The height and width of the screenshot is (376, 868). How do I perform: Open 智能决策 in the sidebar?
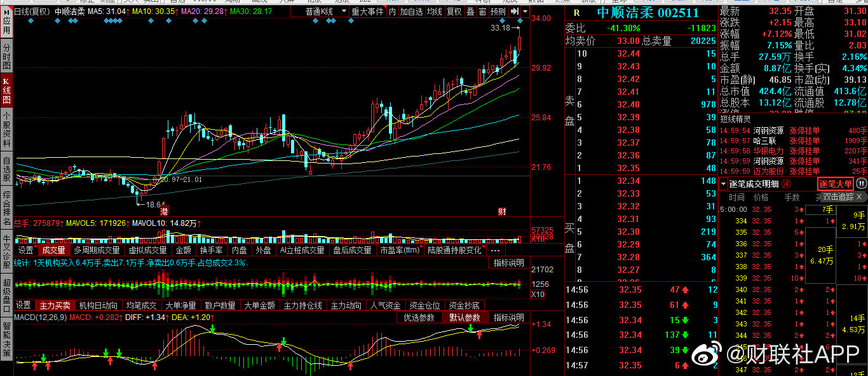pos(6,340)
